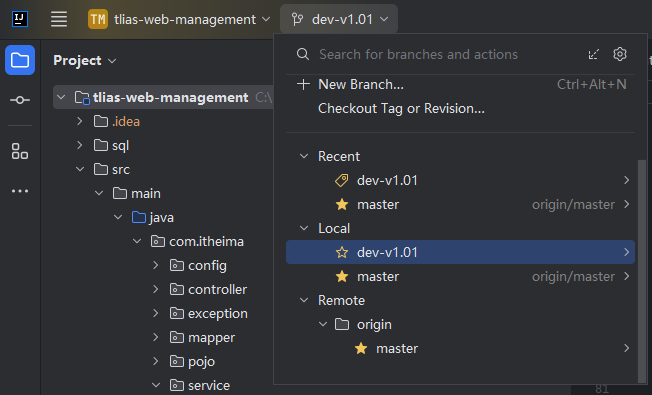This screenshot has height=395, width=652.
Task: Expand the pojo package
Action: [156, 361]
